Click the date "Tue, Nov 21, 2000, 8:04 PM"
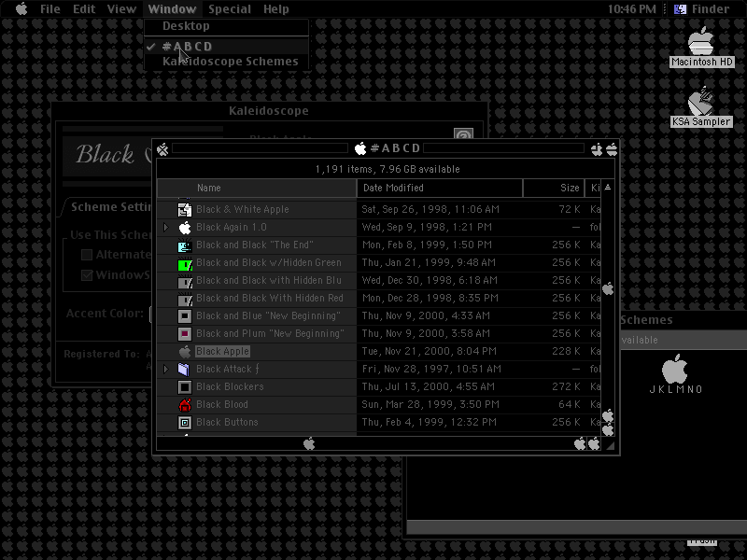 tap(430, 352)
